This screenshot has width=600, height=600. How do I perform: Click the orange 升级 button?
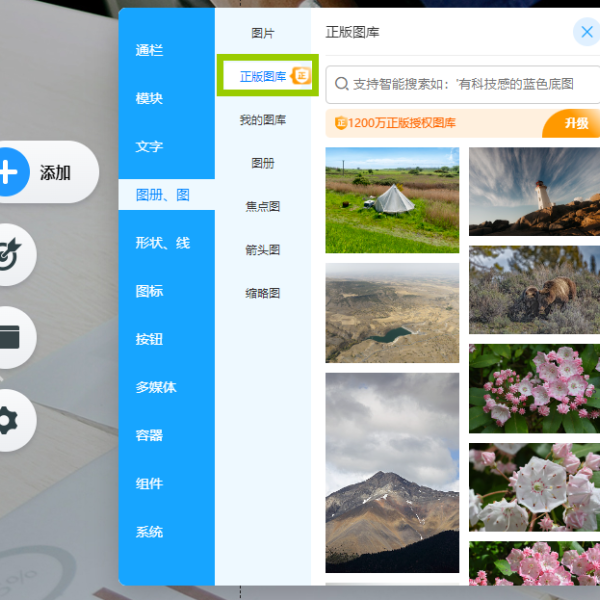tap(573, 123)
